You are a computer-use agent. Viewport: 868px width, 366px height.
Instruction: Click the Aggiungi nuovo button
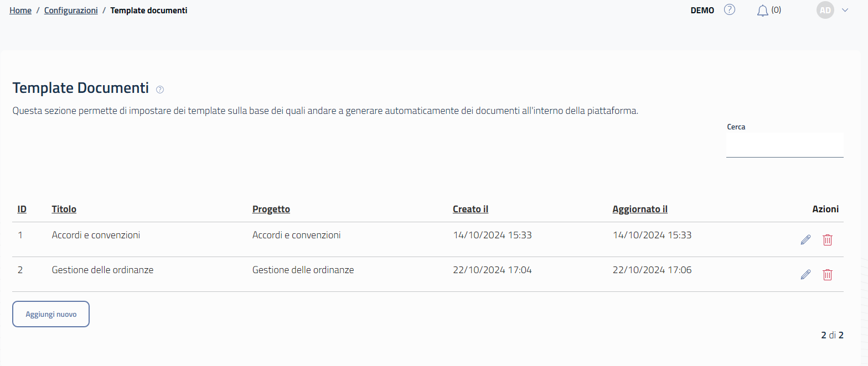(x=51, y=314)
